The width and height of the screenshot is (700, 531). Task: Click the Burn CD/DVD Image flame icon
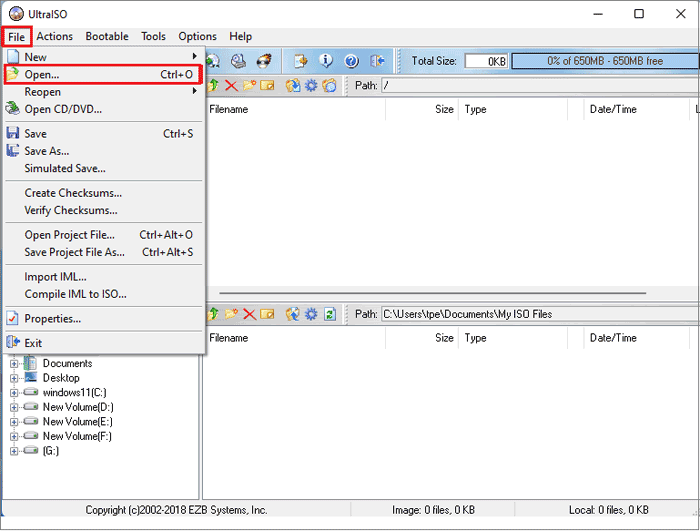(264, 61)
